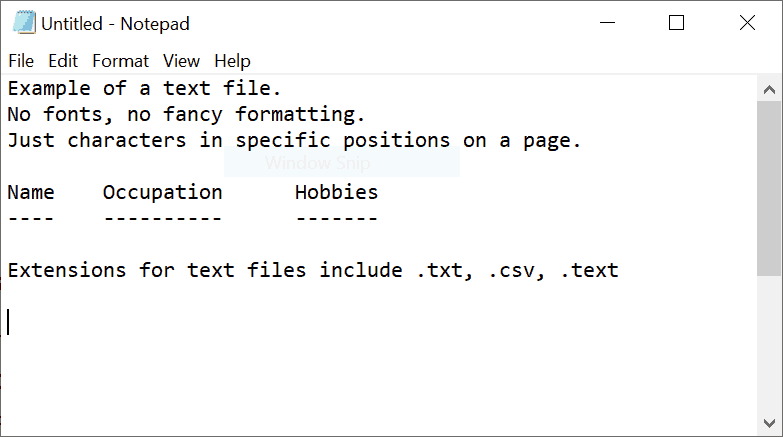Viewport: 783px width, 437px height.
Task: Click on the word 'Name' heading
Action: 31,193
